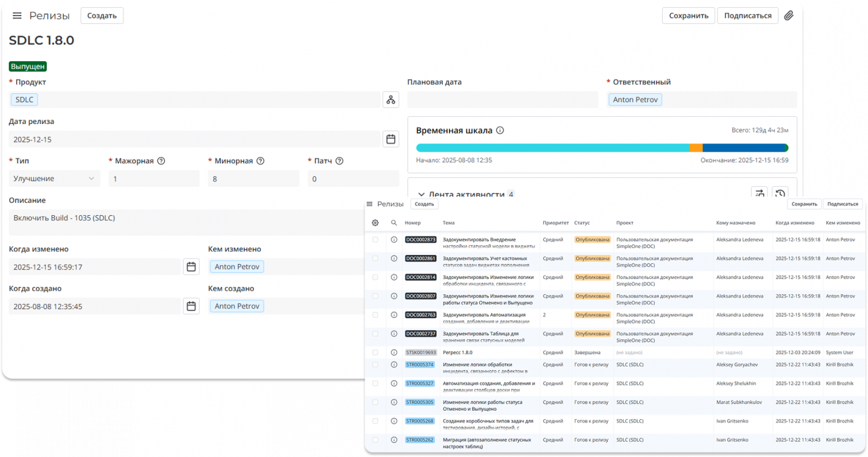Tick the checkbox beside STSK0019693
The width and height of the screenshot is (868, 457).
click(375, 352)
